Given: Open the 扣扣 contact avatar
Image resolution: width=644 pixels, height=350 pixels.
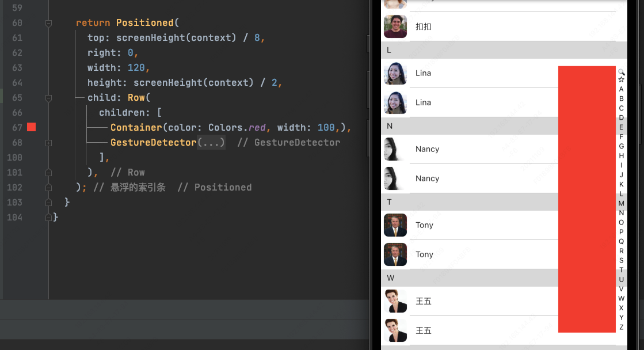Looking at the screenshot, I should 395,26.
